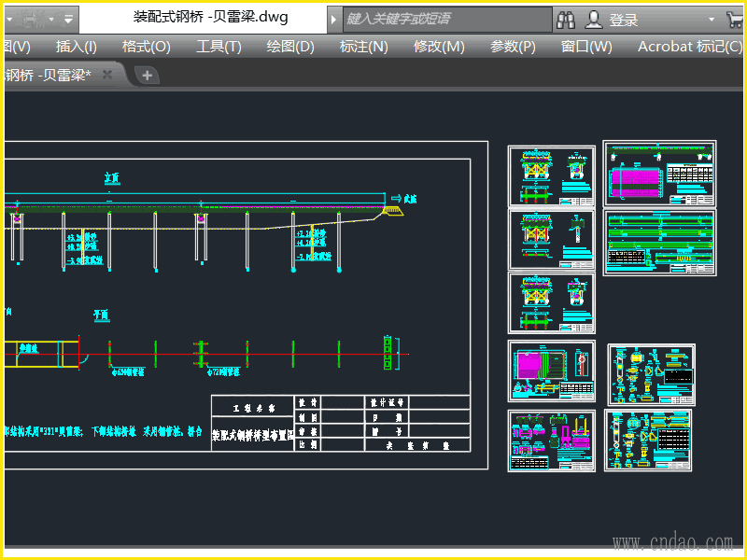The height and width of the screenshot is (560, 747).
Task: Expand the search box arrow left of keyword field
Action: click(x=334, y=20)
